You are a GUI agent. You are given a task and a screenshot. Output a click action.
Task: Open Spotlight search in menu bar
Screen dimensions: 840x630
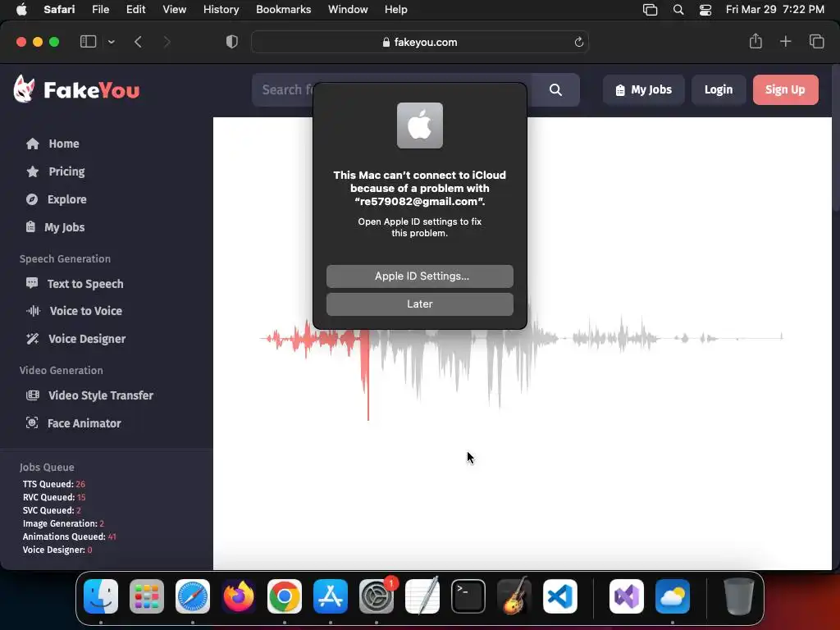(x=678, y=10)
